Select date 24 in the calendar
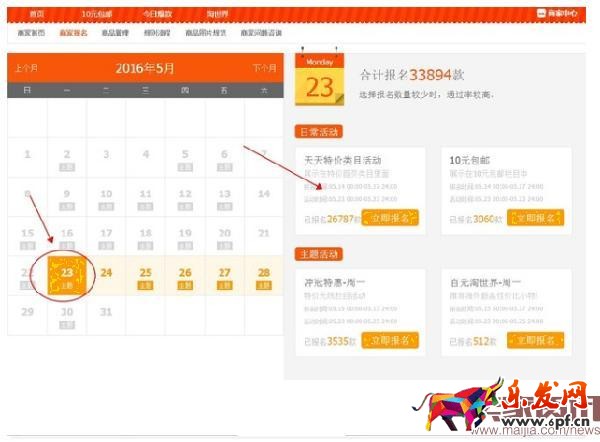 [x=106, y=273]
